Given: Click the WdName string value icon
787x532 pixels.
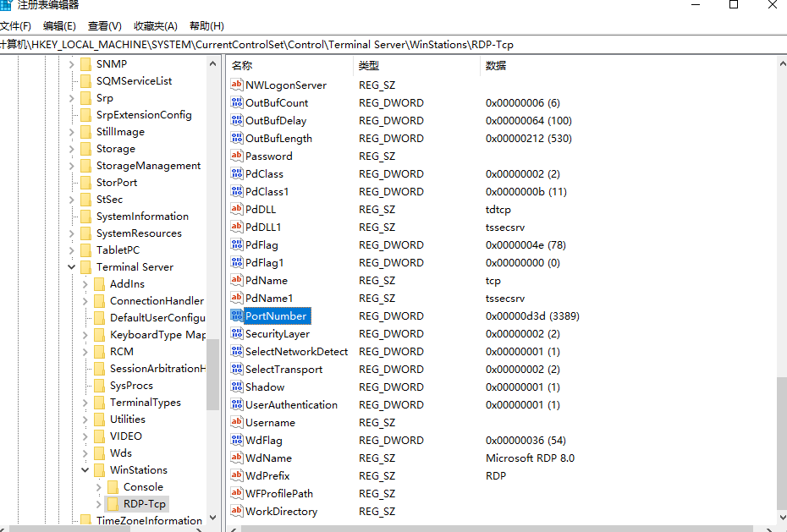Looking at the screenshot, I should pos(237,458).
